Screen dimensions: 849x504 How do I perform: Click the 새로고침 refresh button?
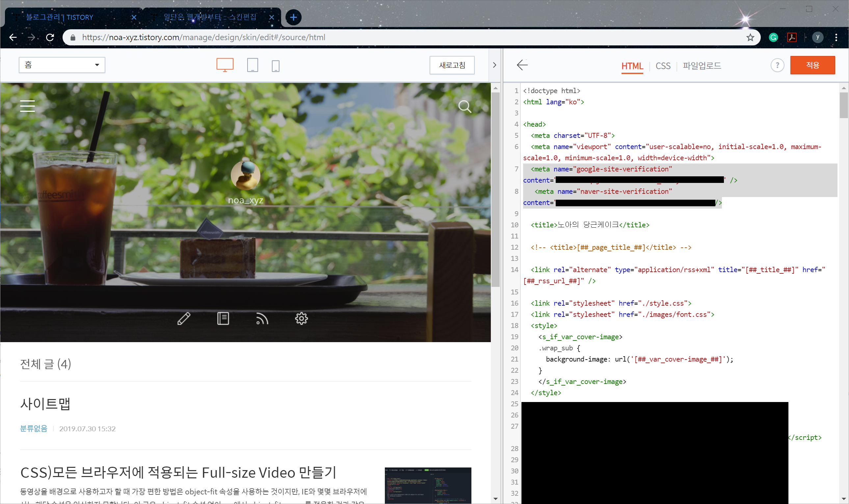[452, 65]
